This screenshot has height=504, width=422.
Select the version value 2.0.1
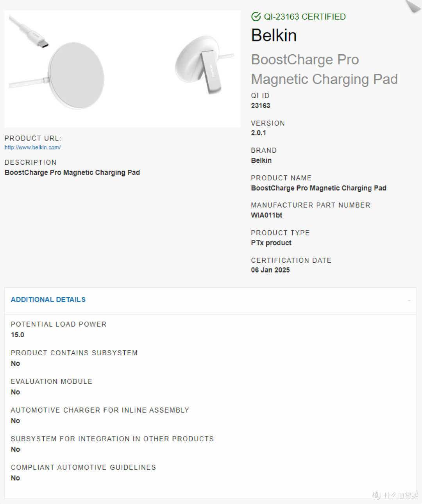(259, 133)
